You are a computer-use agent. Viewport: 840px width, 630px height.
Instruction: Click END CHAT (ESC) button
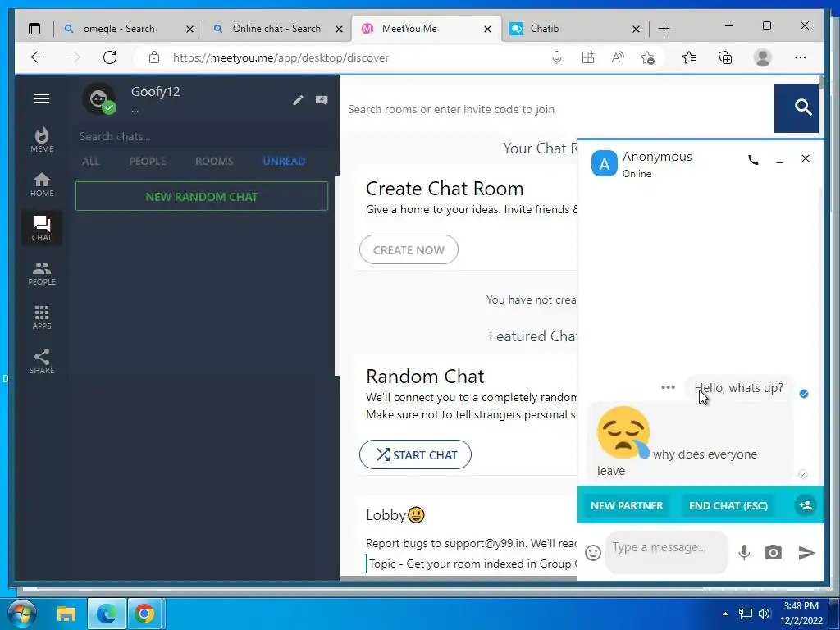pos(728,505)
